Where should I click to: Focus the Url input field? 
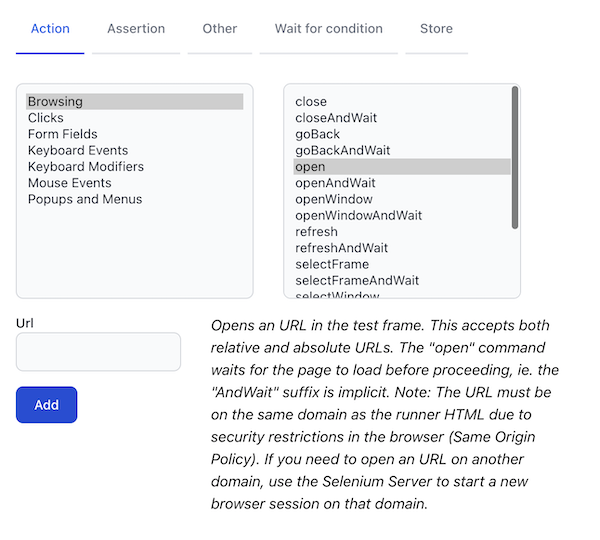[x=98, y=352]
